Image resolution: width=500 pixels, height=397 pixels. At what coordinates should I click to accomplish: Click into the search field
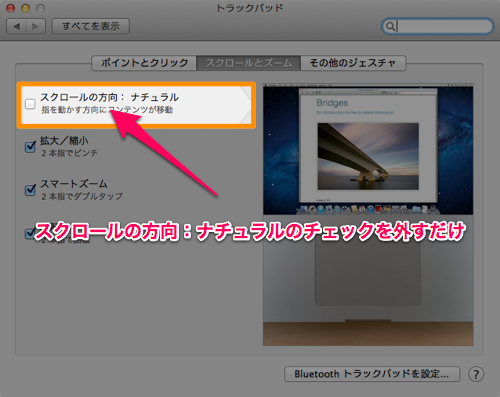coord(437,26)
